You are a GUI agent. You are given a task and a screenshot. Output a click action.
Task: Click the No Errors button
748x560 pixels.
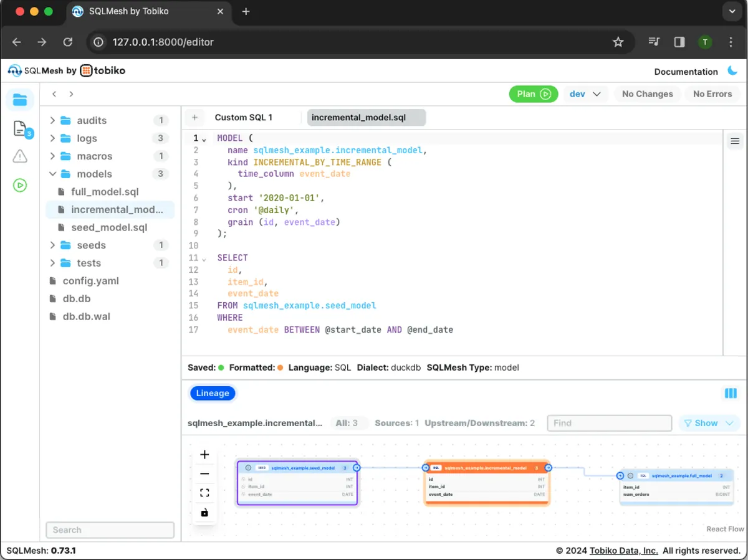712,94
